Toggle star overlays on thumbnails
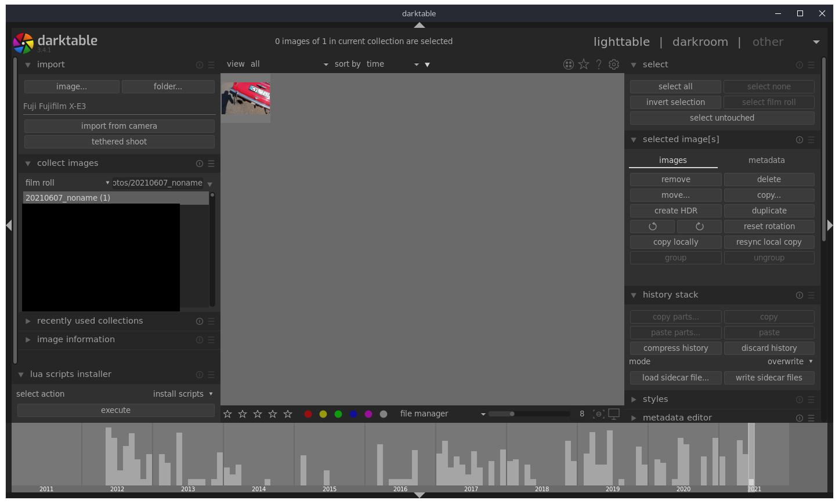The height and width of the screenshot is (504, 839). coord(583,64)
